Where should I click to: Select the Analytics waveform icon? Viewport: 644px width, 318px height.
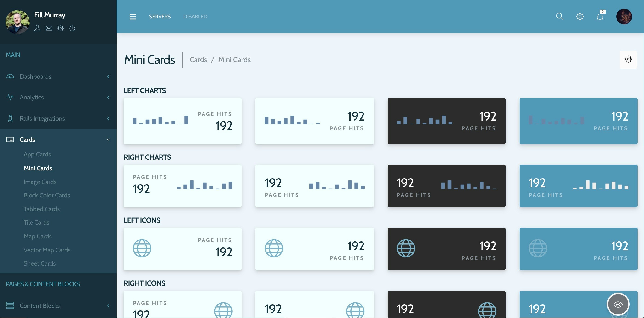(10, 97)
